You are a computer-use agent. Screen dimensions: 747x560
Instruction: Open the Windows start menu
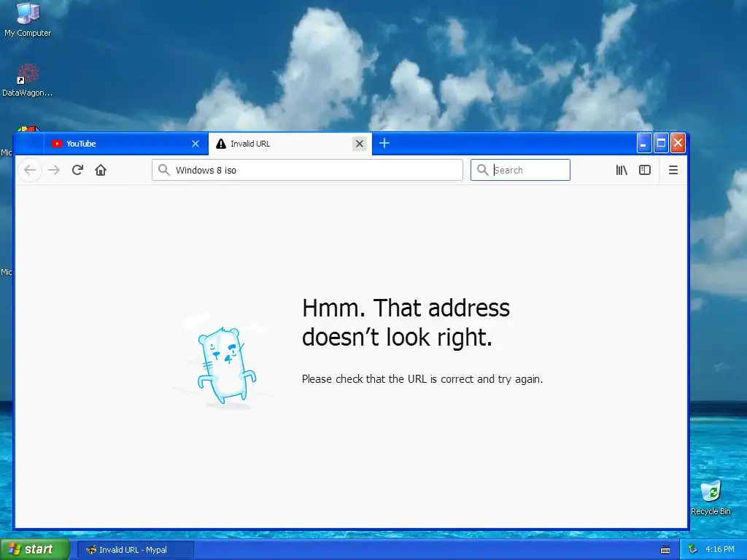click(x=35, y=550)
